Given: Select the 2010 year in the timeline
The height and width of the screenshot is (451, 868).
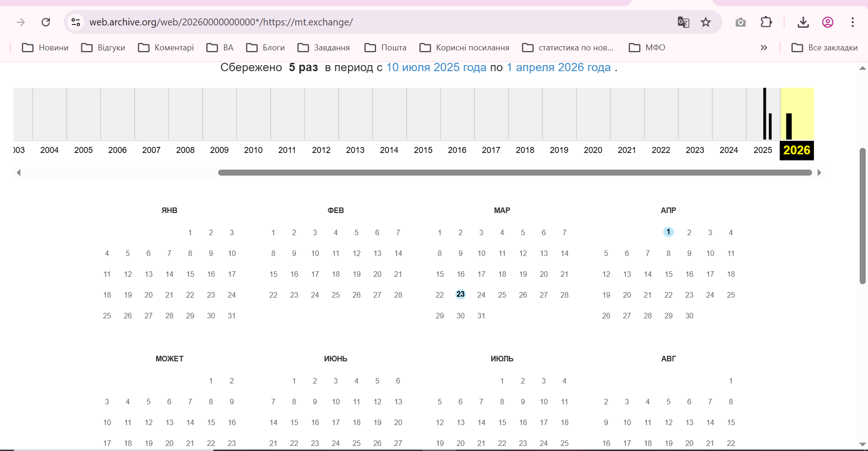Looking at the screenshot, I should (253, 150).
